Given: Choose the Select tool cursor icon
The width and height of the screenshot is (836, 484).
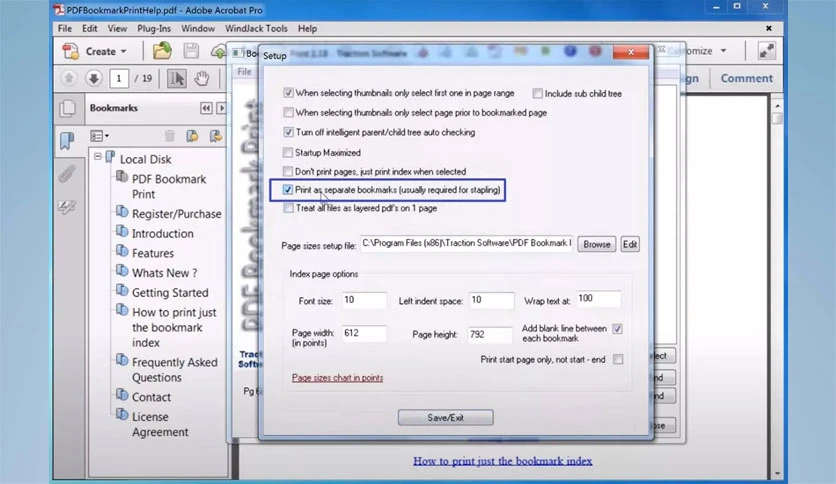Looking at the screenshot, I should click(176, 78).
